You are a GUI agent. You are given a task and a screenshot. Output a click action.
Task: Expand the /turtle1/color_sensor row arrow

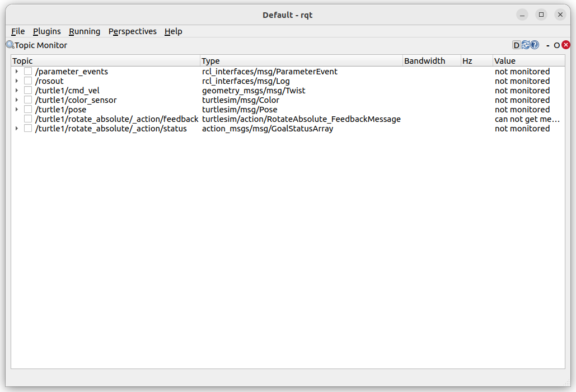[x=17, y=100]
